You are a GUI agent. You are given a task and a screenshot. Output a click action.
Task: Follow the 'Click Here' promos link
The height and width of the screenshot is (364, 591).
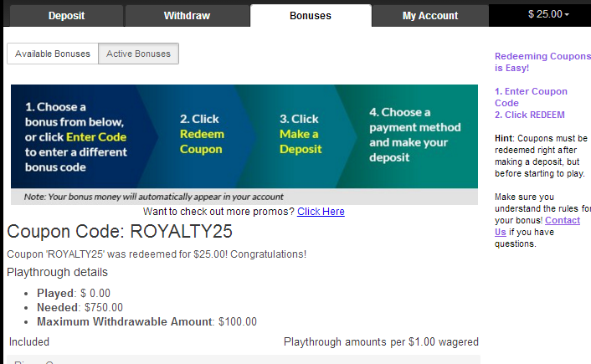coord(321,211)
